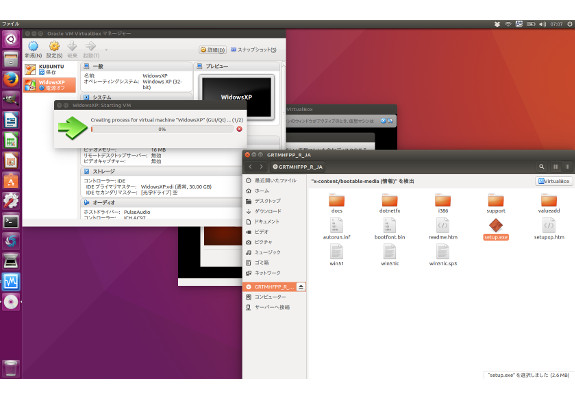This screenshot has width=575, height=400.
Task: Select the bootfont.bin file
Action: click(x=389, y=229)
